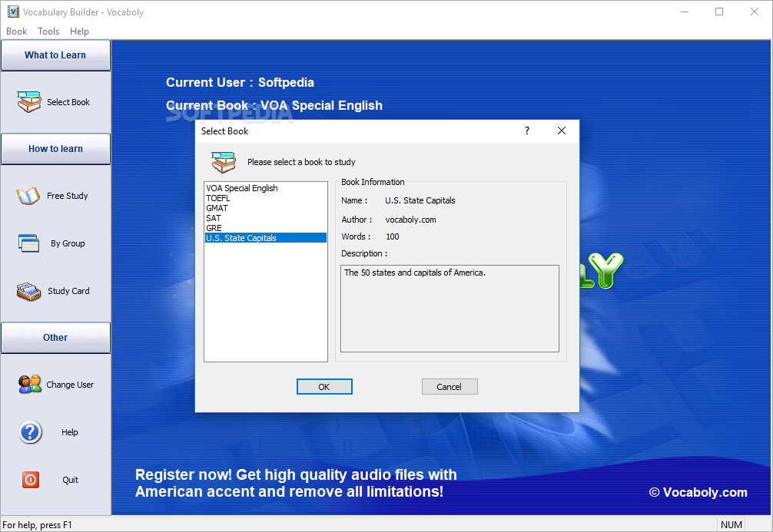Select VOA Special English in book list
The height and width of the screenshot is (532, 773).
point(266,188)
